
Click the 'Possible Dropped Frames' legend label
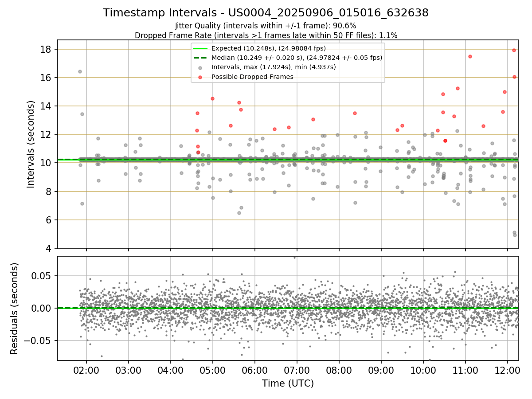coord(252,77)
